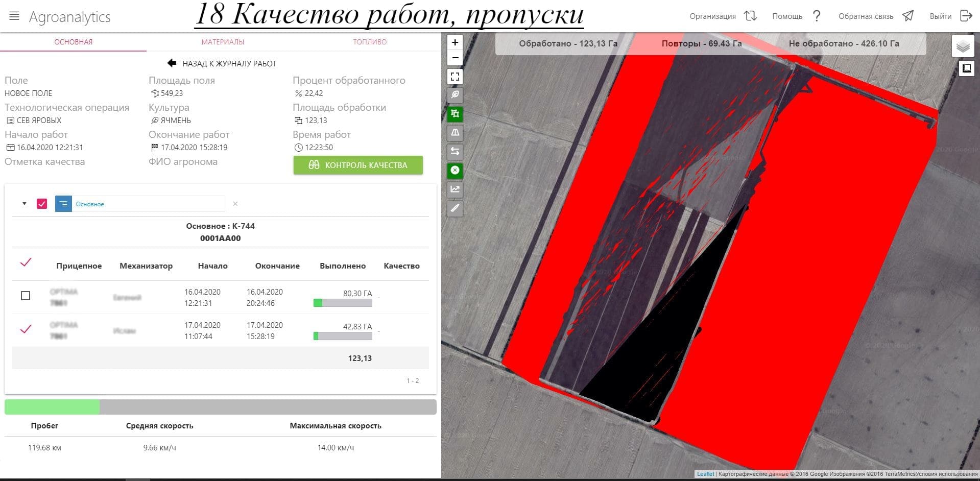Zoom out on the map
Viewport: 980px width, 481px height.
pyautogui.click(x=455, y=58)
